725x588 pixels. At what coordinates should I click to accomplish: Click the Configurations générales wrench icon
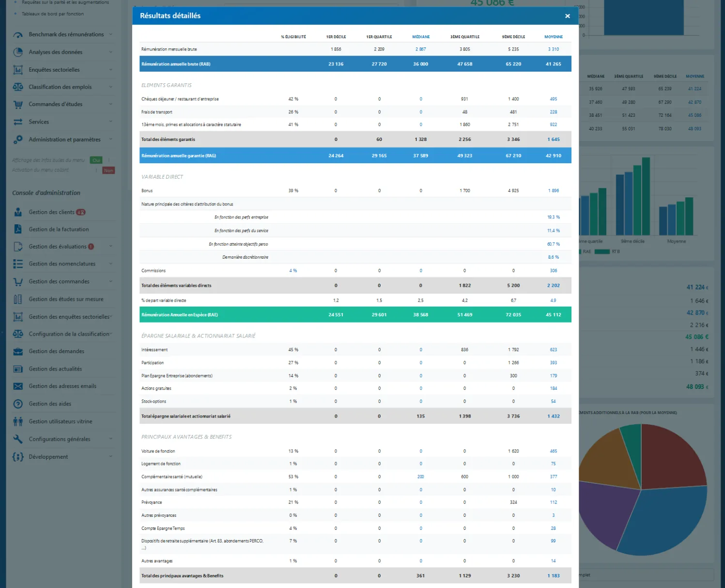tap(18, 439)
